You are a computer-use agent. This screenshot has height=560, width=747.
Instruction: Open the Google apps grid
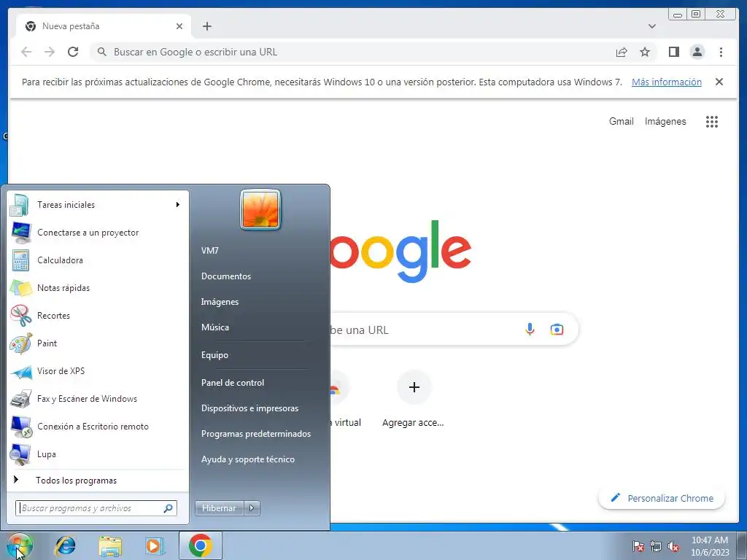pos(712,122)
